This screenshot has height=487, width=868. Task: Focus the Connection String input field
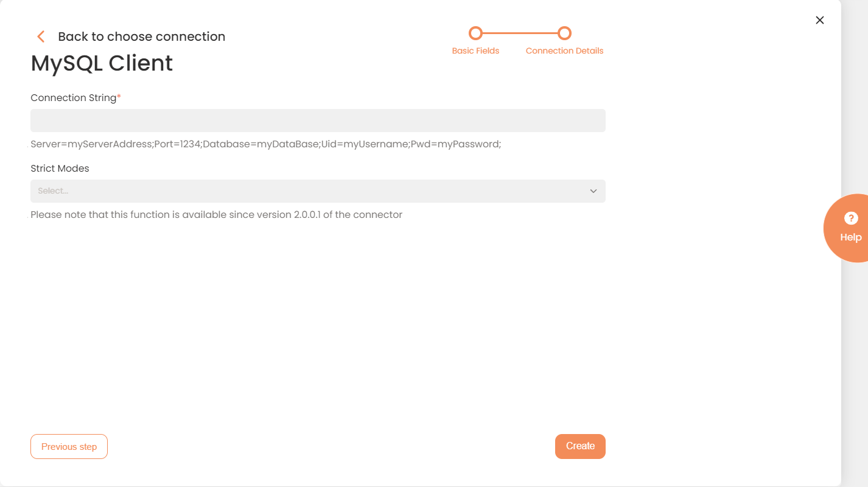coord(318,121)
